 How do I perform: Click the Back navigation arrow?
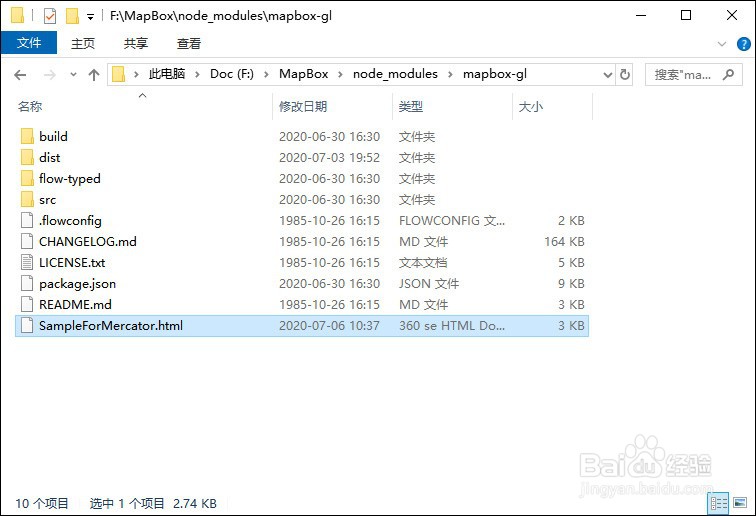click(20, 75)
